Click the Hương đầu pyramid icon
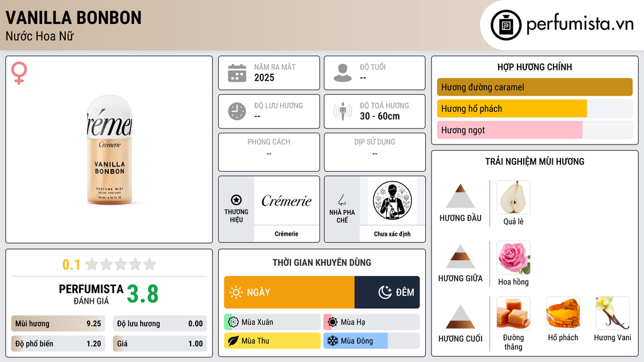This screenshot has height=362, width=644. 460,196
